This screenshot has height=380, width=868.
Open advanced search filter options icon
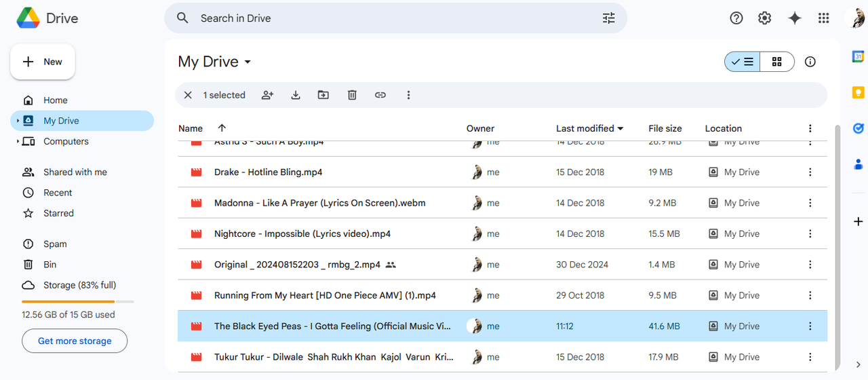click(x=609, y=18)
